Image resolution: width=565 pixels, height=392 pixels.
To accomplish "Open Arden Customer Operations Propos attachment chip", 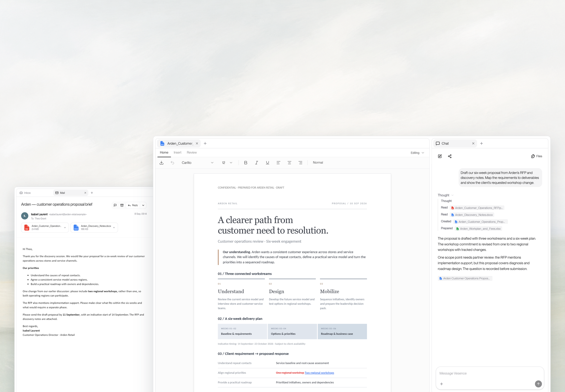I will 465,278.
